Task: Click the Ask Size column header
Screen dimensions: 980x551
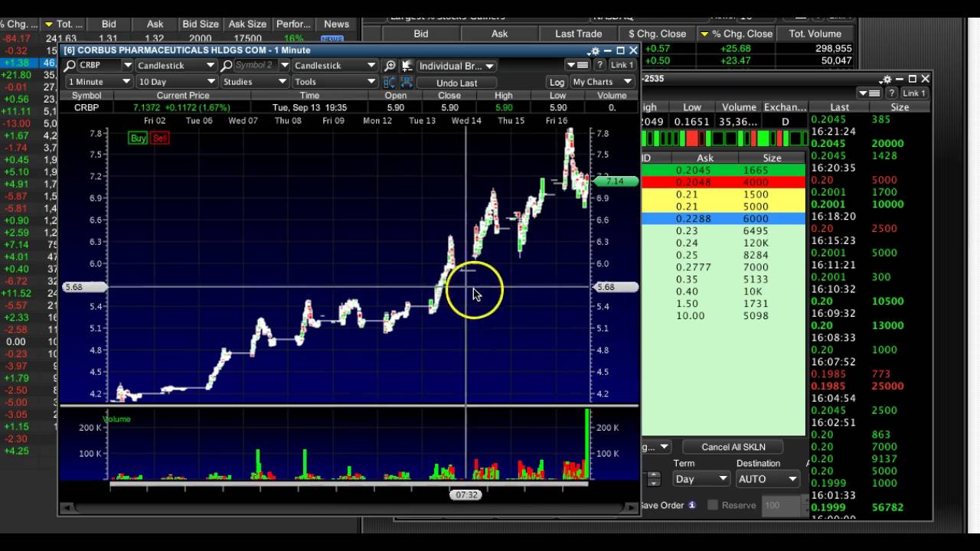Action: point(247,24)
